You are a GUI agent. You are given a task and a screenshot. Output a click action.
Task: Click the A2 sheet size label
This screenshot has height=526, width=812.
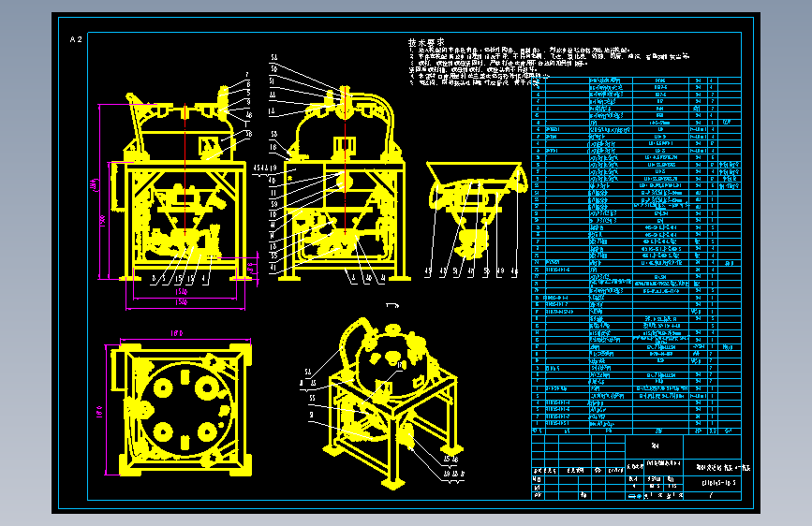76,39
